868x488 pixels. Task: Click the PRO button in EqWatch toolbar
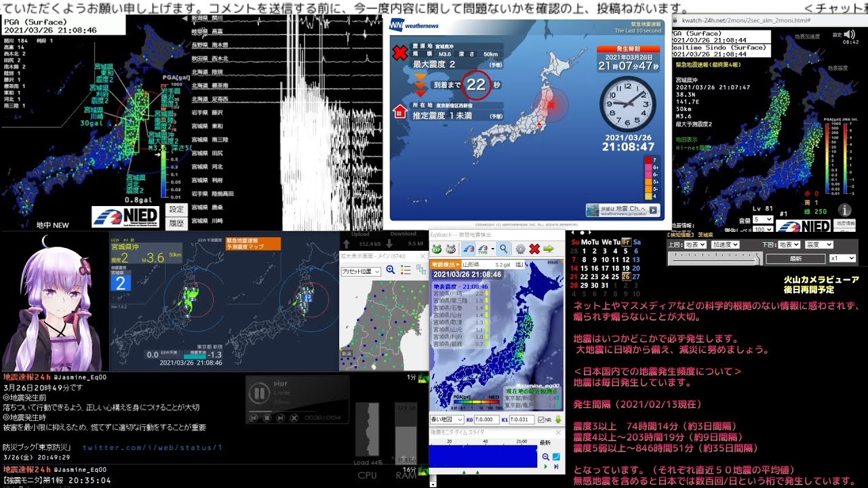[451, 249]
